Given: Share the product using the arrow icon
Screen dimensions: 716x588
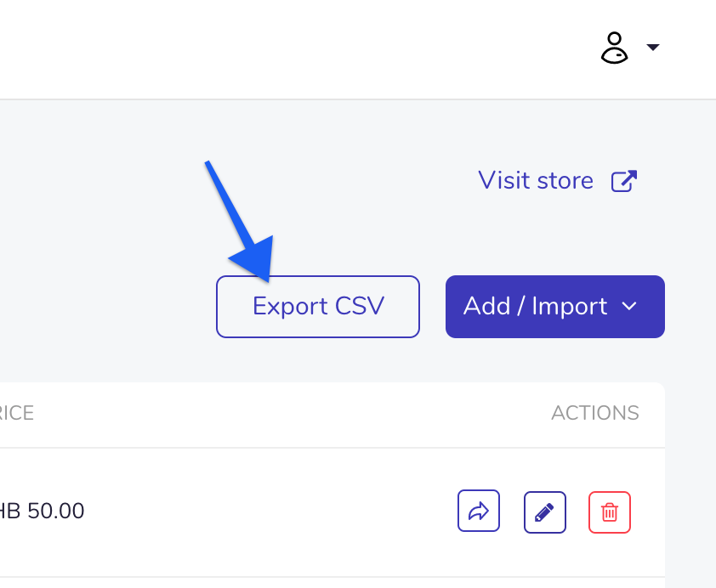Looking at the screenshot, I should pos(479,511).
